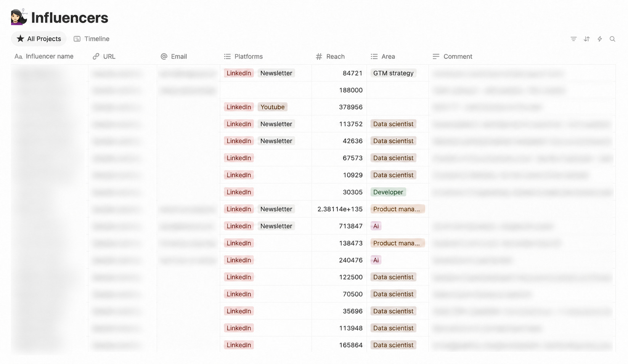Select the reach cell showing 2.38114e+135
The image size is (628, 364).
(x=339, y=209)
